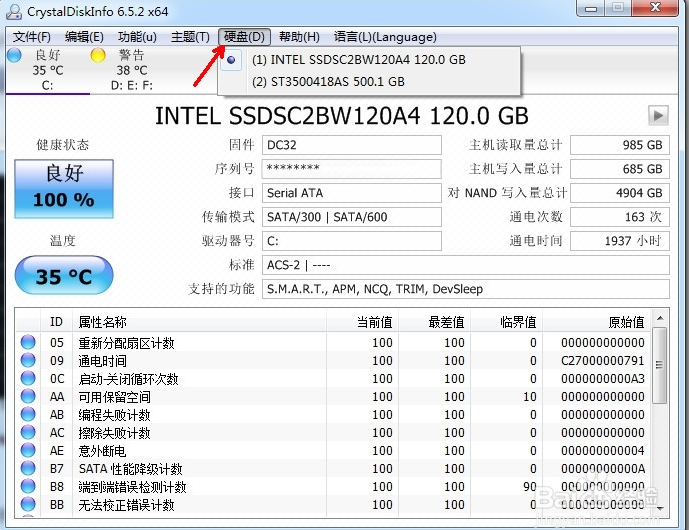Click raw value C27000000791

[602, 361]
